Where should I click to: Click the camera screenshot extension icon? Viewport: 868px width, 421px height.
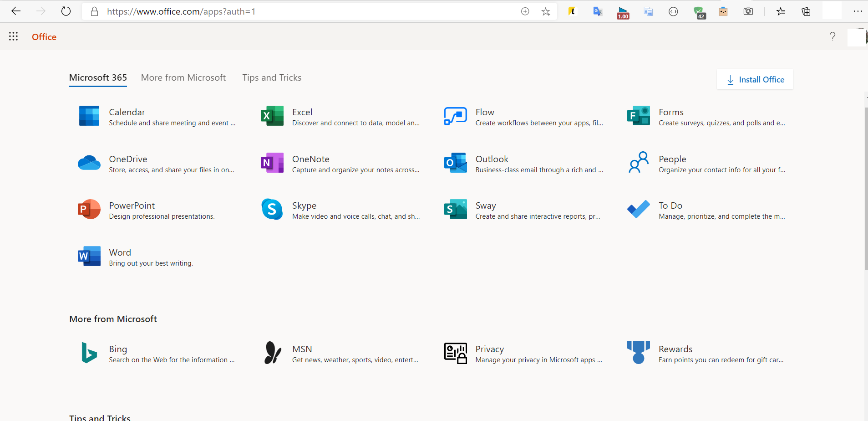pos(748,11)
